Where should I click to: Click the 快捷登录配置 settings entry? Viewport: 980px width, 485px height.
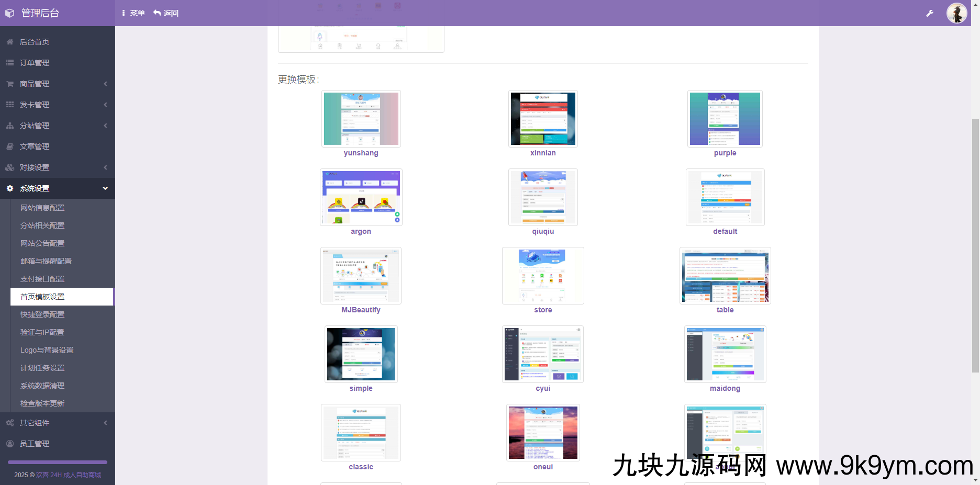click(42, 314)
